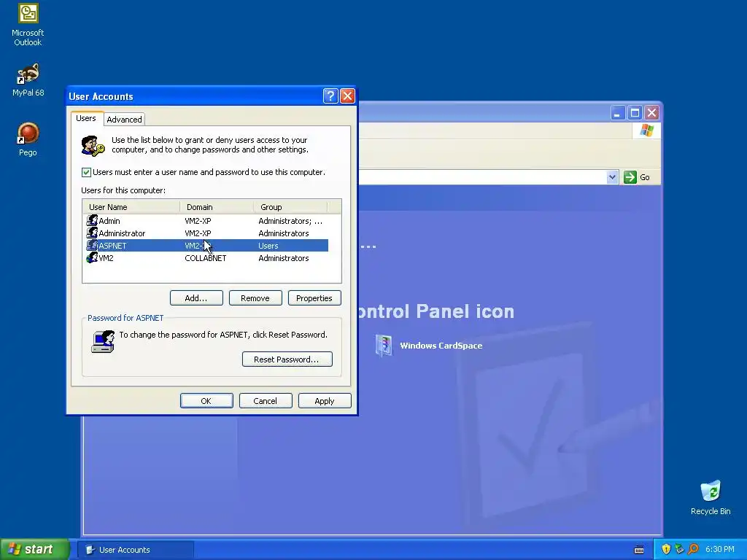This screenshot has width=747, height=560.
Task: Select the ASPNET user icon
Action: tap(92, 245)
